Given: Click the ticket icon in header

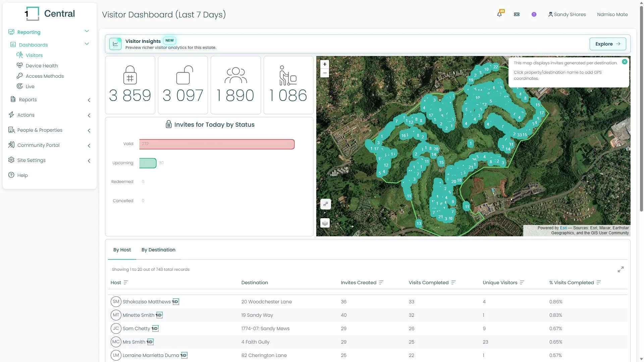Looking at the screenshot, I should click(517, 14).
